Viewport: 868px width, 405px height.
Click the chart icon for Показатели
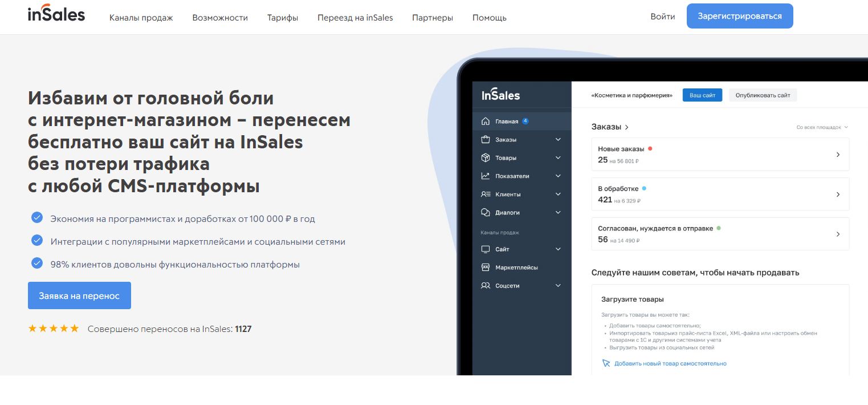[486, 176]
